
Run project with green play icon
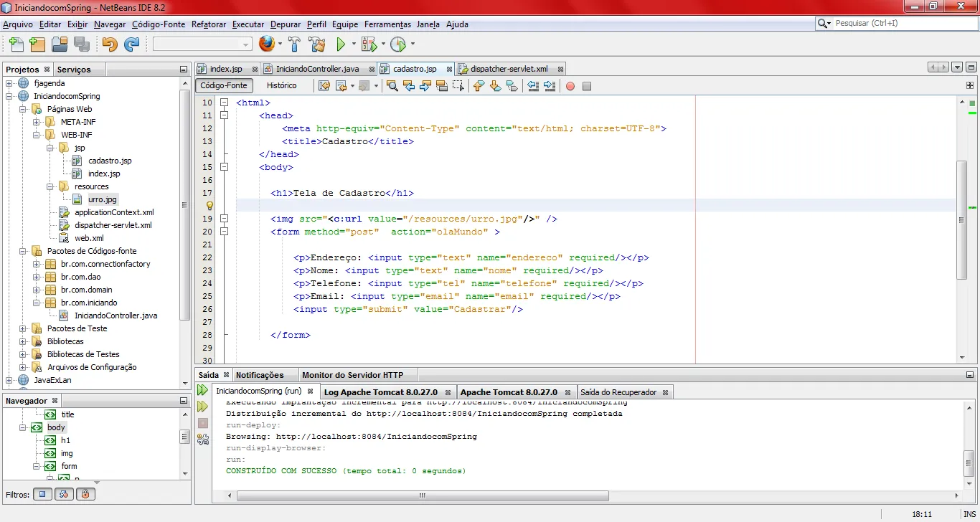click(x=341, y=44)
